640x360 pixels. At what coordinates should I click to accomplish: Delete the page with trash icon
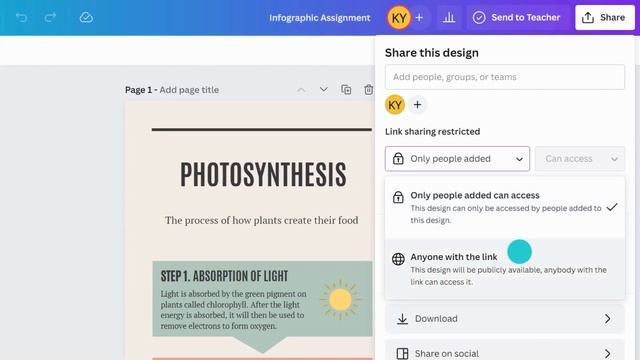click(368, 89)
